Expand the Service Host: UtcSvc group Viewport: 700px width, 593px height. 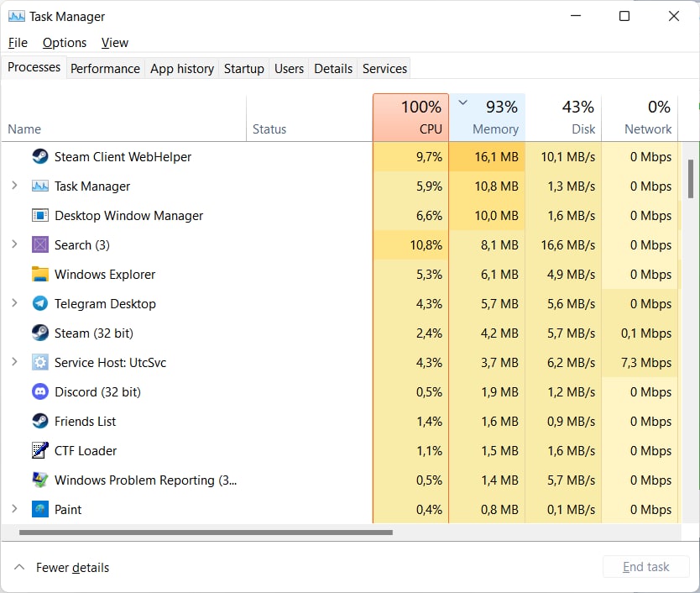[x=14, y=362]
